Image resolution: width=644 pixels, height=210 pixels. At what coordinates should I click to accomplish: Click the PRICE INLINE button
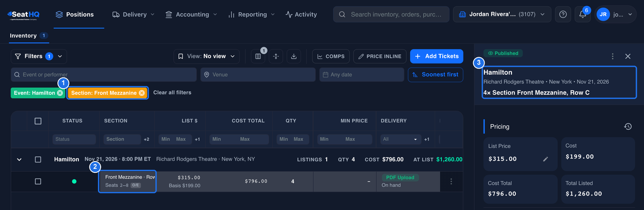(380, 56)
